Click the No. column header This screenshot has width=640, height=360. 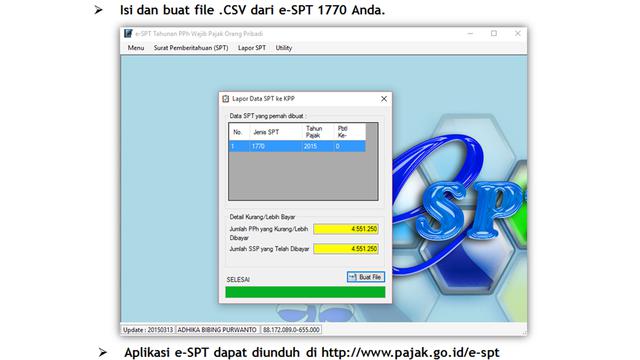click(239, 132)
